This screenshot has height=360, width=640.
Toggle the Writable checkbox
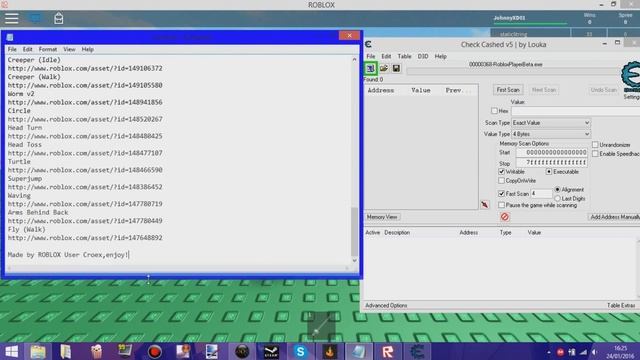(x=502, y=171)
